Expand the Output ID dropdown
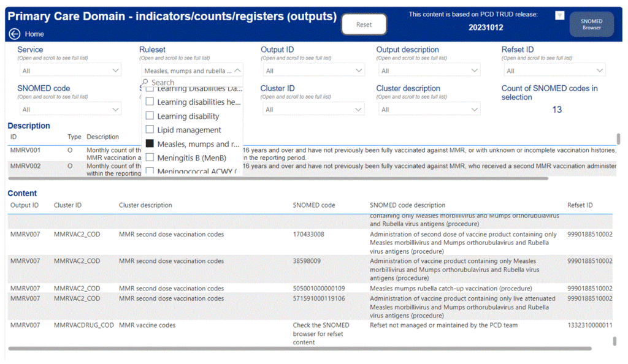Screen dimensions: 628x364 pyautogui.click(x=313, y=70)
